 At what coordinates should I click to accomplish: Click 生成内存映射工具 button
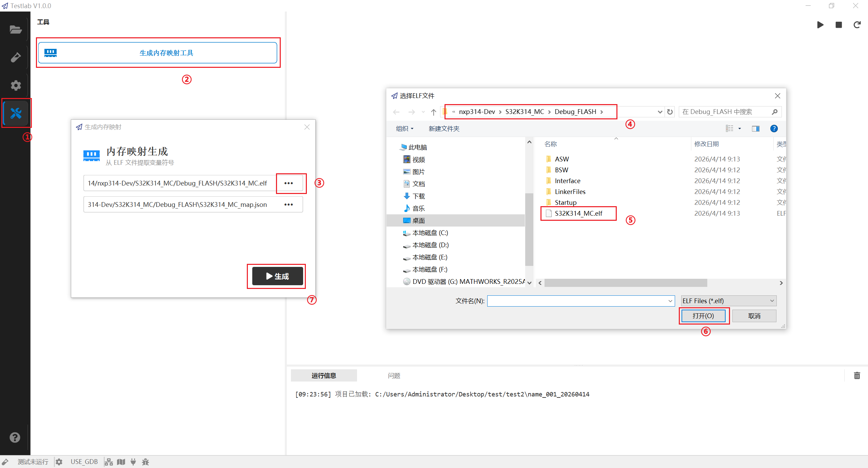pyautogui.click(x=158, y=53)
